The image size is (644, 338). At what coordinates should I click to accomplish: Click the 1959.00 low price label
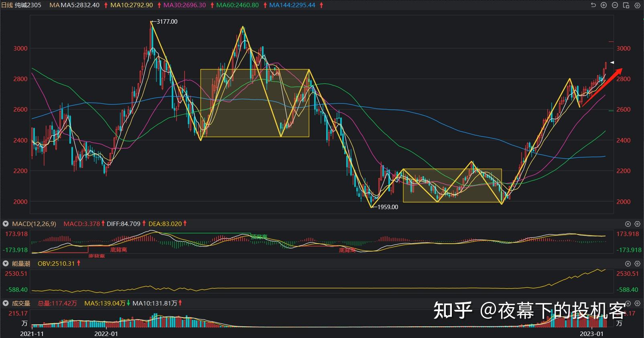tap(388, 207)
